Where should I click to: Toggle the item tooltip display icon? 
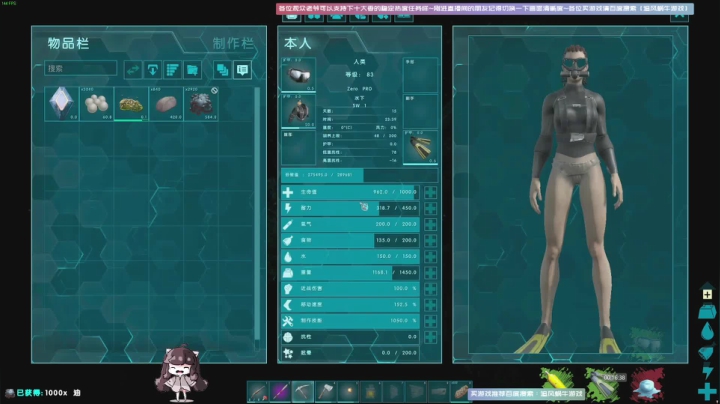(x=242, y=70)
